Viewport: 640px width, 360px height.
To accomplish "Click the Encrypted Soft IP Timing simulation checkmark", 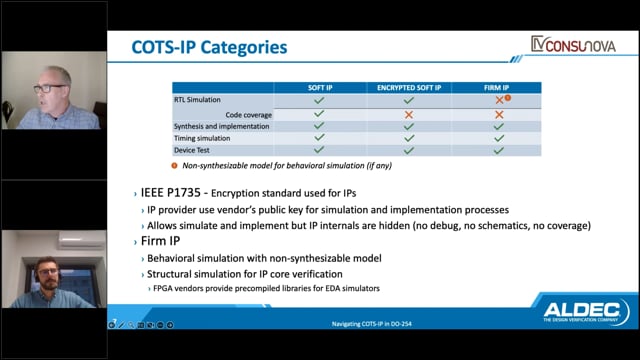I will coord(409,139).
